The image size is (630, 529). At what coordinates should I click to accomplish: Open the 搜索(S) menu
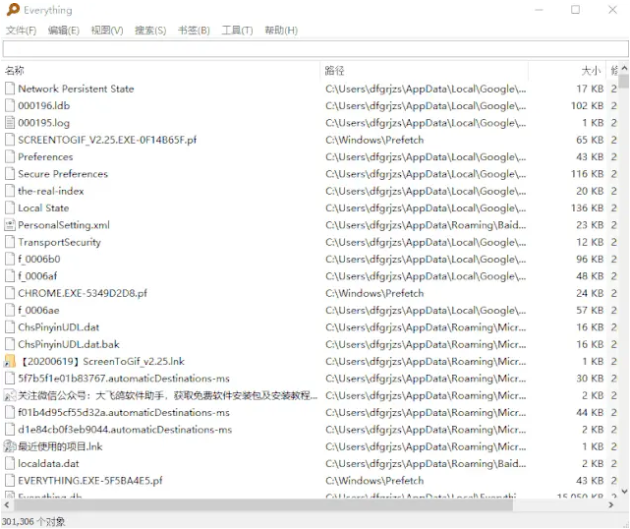(150, 31)
